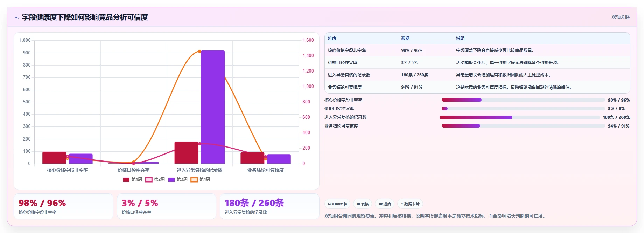
Task: Click the 进入异常复核的记录数 progress bar
Action: [x=520, y=117]
